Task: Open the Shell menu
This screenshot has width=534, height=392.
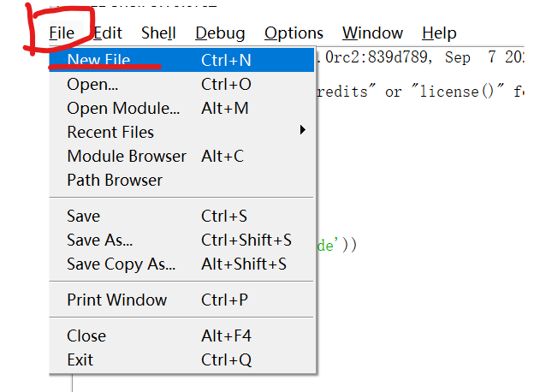Action: coord(158,33)
